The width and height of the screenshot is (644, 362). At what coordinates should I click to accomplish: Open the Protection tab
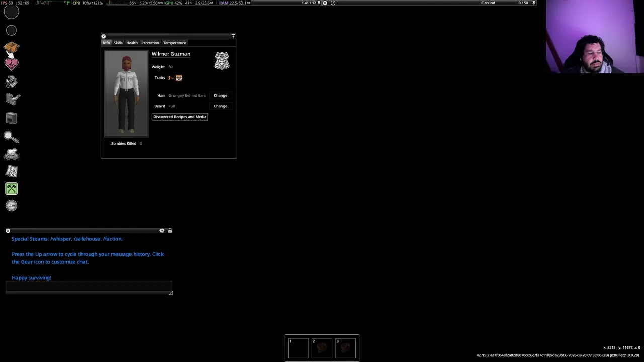pyautogui.click(x=150, y=43)
